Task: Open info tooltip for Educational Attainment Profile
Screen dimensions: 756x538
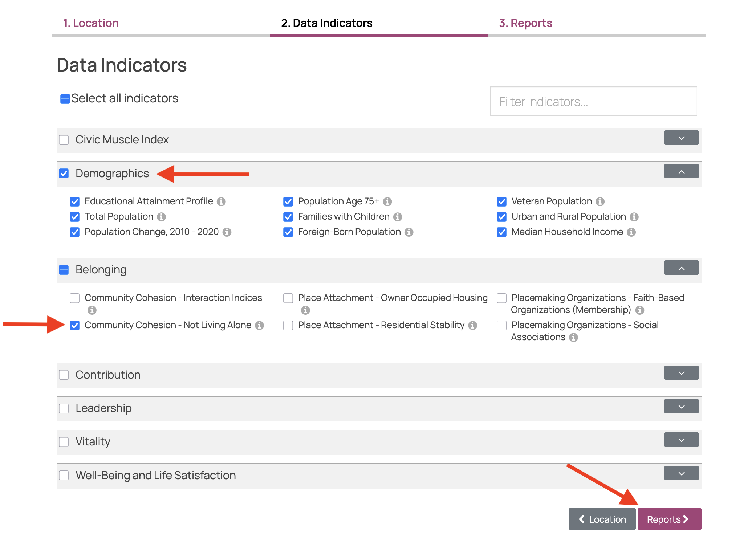Action: tap(222, 201)
